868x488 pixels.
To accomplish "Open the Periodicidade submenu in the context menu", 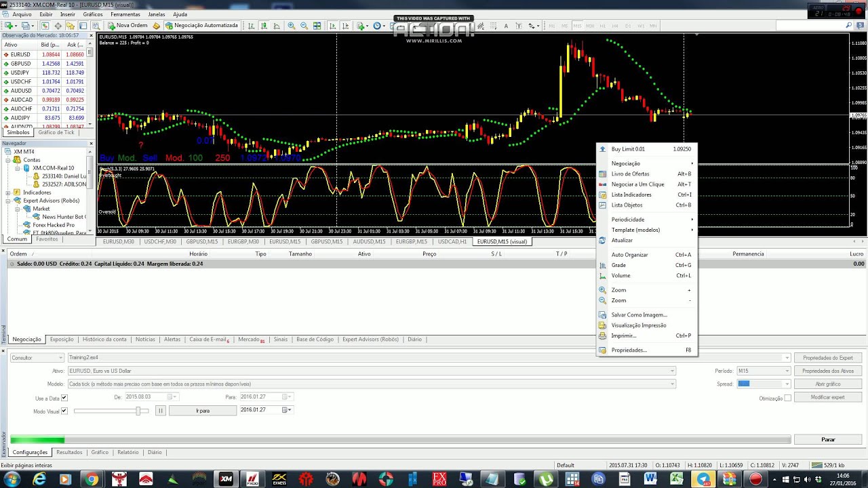I will (647, 220).
